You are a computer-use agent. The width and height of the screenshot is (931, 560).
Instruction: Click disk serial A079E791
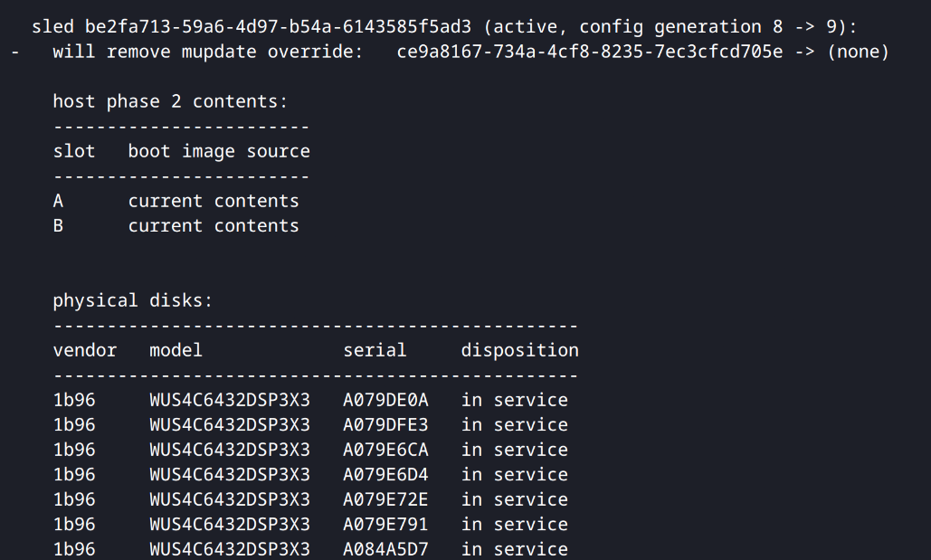pos(385,525)
